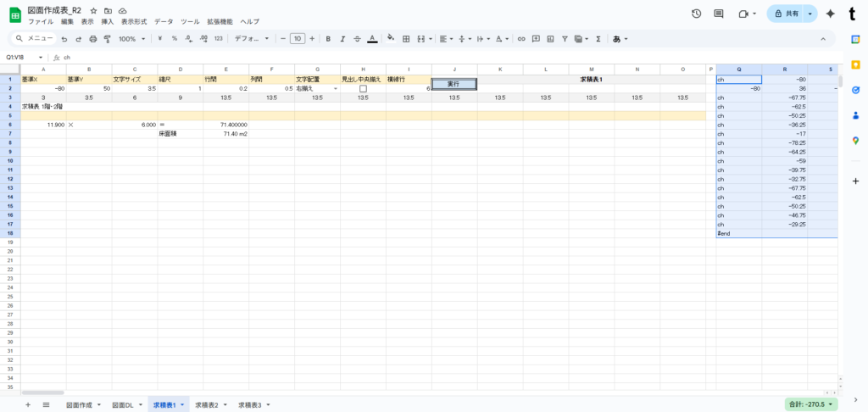Viewport: 868px width, 412px height.
Task: Click the 共有 share button
Action: tap(786, 14)
